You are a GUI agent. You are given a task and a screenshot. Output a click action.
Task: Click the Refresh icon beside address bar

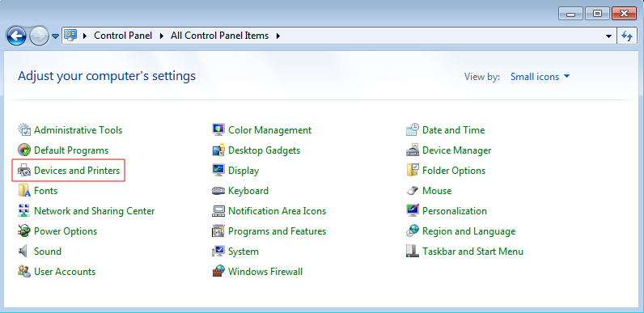coord(627,36)
